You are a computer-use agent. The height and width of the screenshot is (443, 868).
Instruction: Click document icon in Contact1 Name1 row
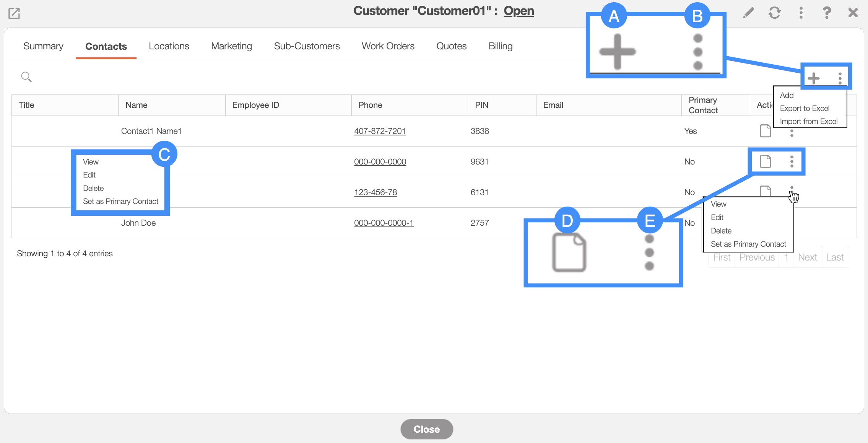[765, 131]
